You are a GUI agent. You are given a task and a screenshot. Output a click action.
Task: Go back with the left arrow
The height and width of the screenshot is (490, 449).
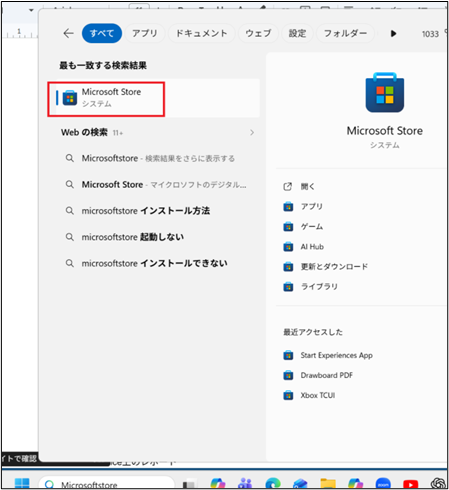pos(68,33)
